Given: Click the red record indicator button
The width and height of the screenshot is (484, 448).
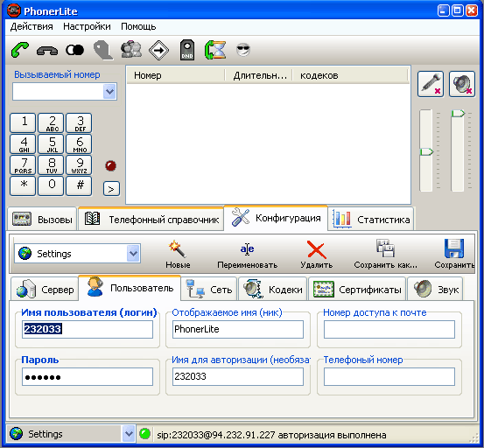Looking at the screenshot, I should (x=110, y=165).
